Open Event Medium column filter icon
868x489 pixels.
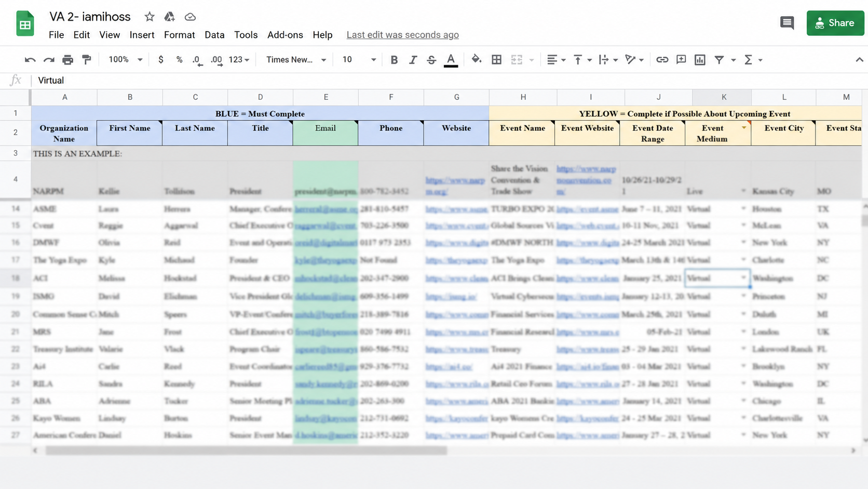pos(744,127)
